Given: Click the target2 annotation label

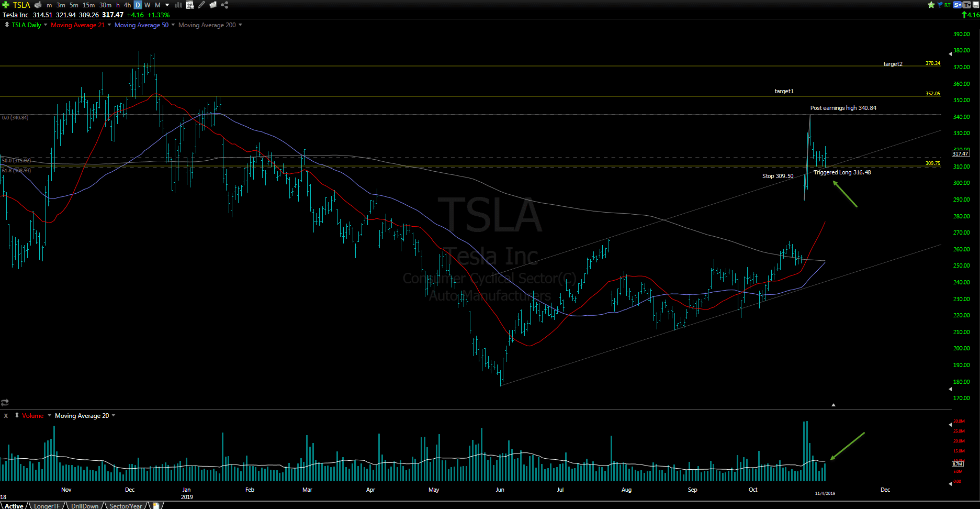Looking at the screenshot, I should click(x=893, y=64).
